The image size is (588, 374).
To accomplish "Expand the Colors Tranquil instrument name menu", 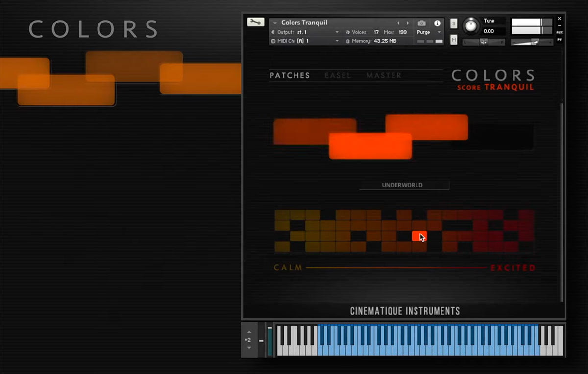I will point(275,23).
